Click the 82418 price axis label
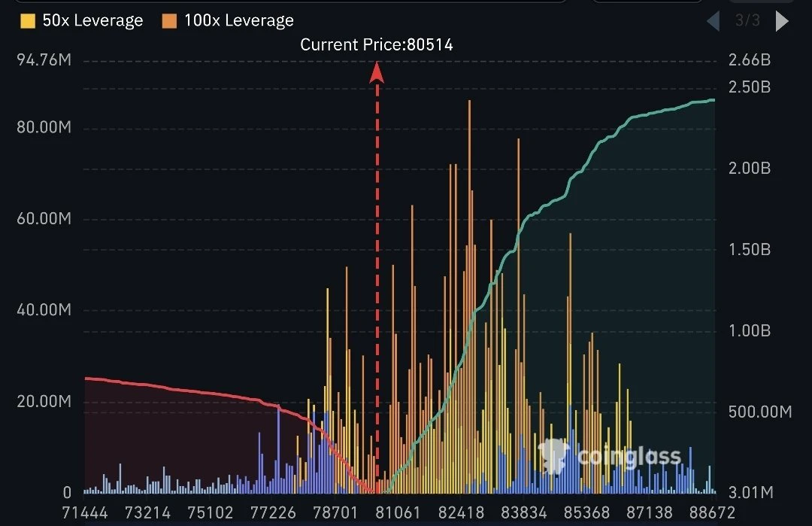Image resolution: width=812 pixels, height=526 pixels. click(x=461, y=513)
